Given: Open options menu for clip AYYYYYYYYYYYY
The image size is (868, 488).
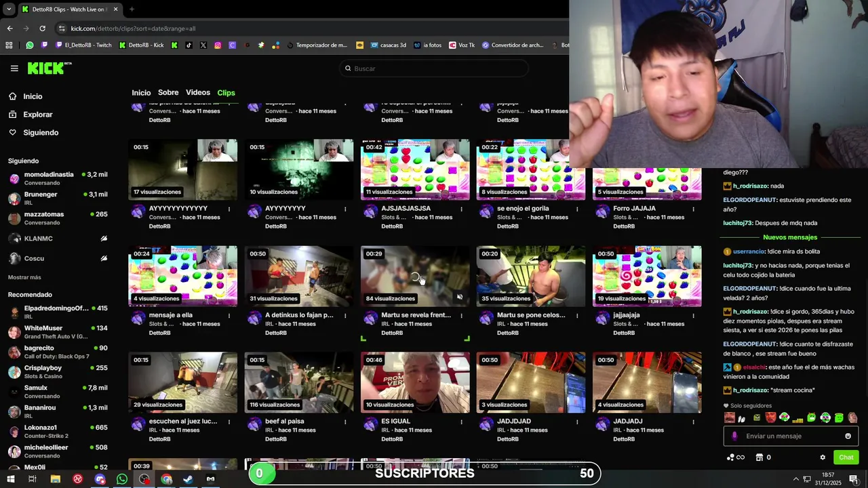Looking at the screenshot, I should pos(229,209).
